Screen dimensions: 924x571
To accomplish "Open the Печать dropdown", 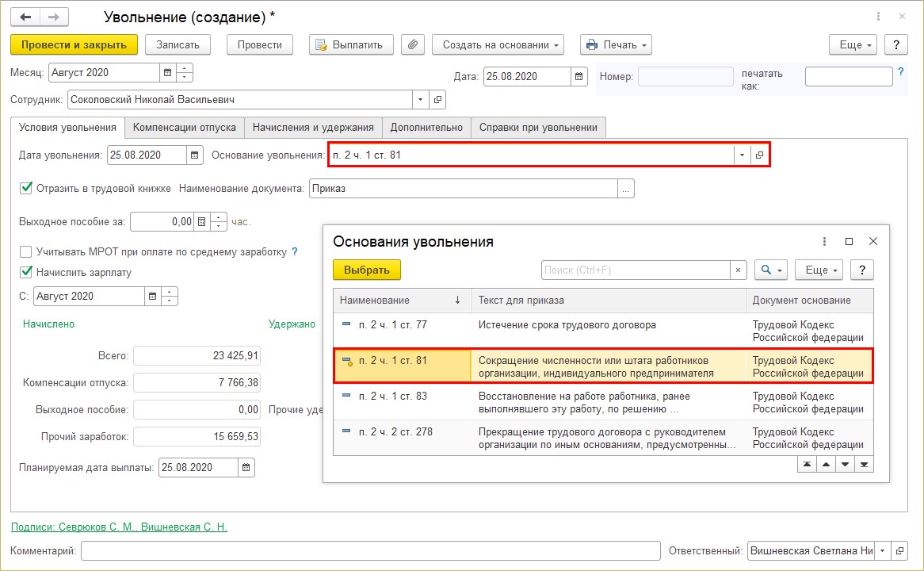I will pyautogui.click(x=617, y=45).
